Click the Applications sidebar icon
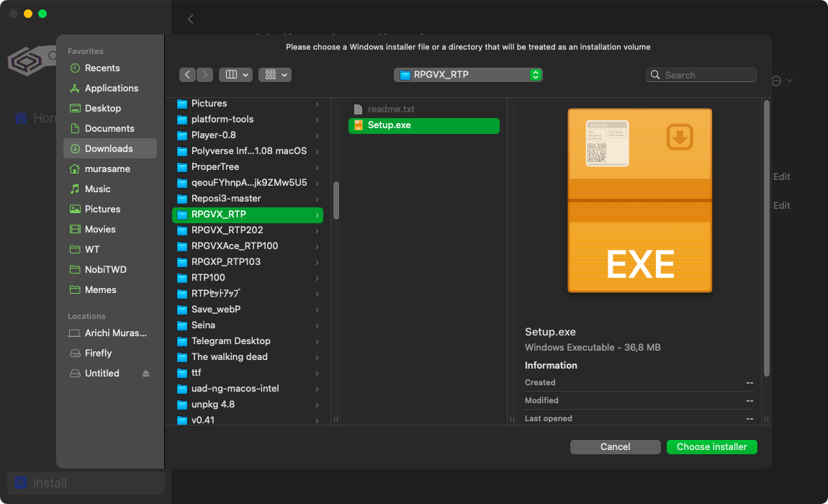The image size is (828, 504). pos(74,88)
